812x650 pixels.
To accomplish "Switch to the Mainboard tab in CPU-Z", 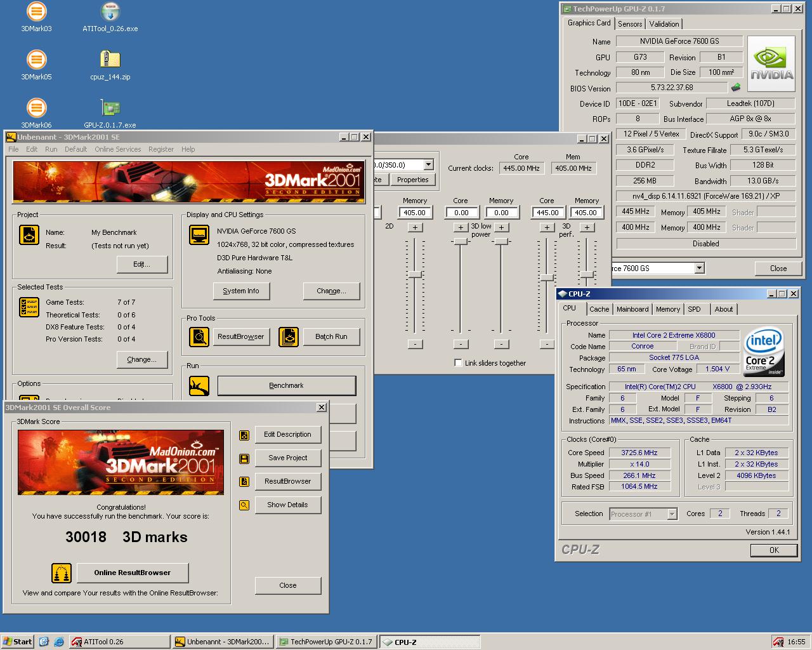I will click(x=632, y=309).
